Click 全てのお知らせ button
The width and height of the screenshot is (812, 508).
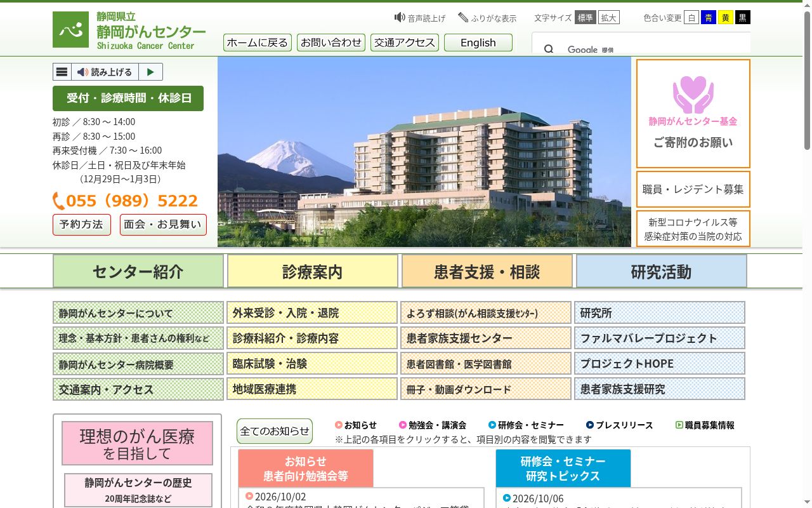pos(275,431)
